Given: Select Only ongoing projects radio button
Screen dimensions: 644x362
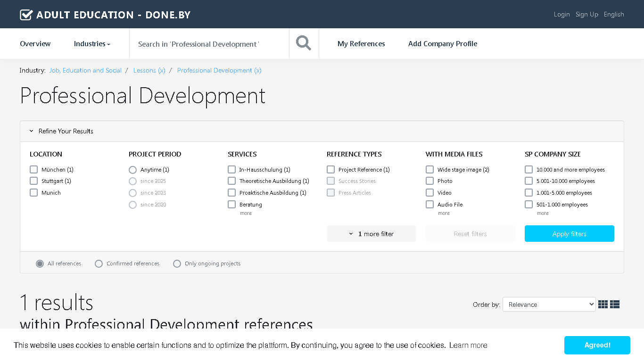Looking at the screenshot, I should coord(177,263).
